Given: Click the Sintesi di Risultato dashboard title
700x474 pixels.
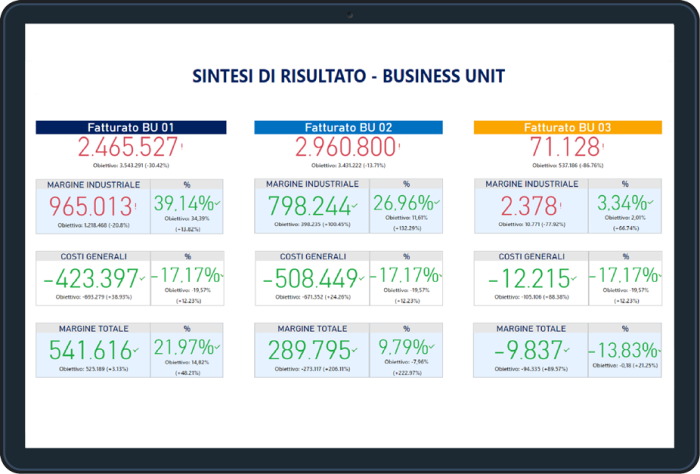Looking at the screenshot, I should [349, 76].
